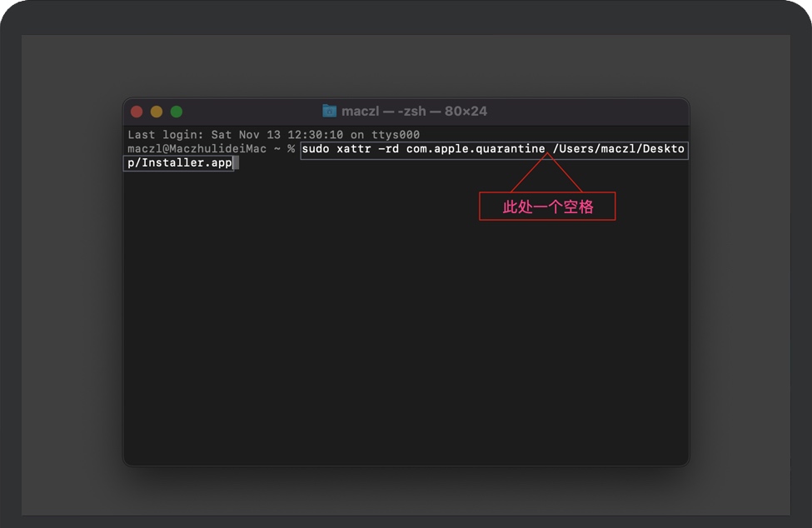This screenshot has width=812, height=528.
Task: Click the red '此处一个空格' annotation box
Action: (547, 206)
